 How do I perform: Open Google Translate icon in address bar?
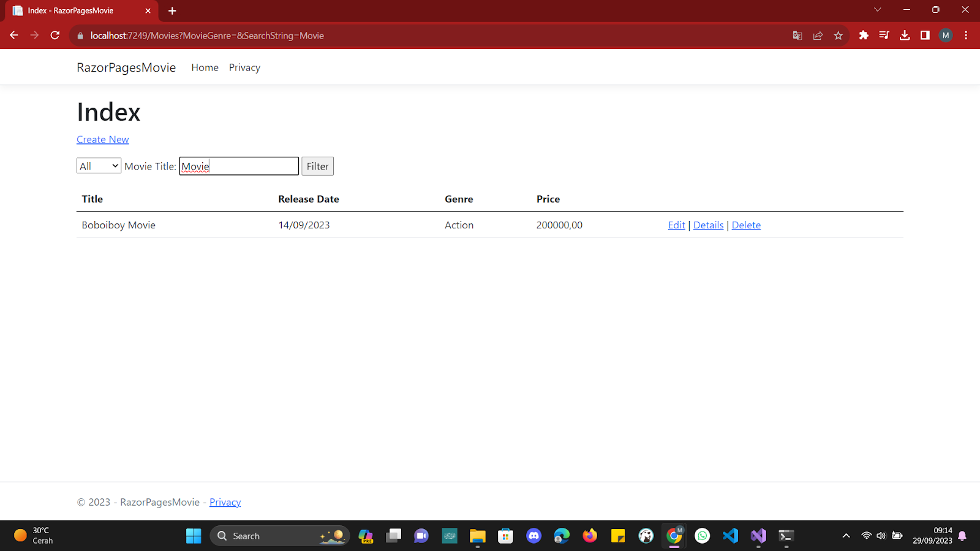point(797,36)
